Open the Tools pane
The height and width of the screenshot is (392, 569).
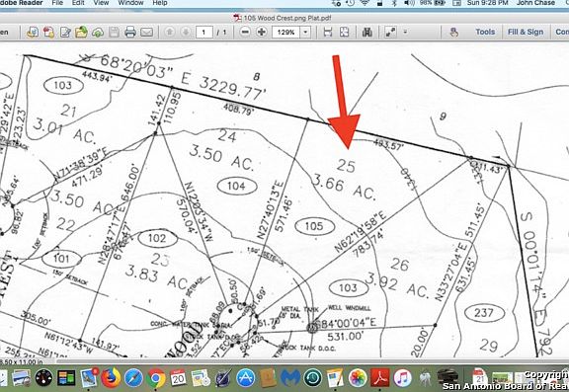[x=485, y=33]
